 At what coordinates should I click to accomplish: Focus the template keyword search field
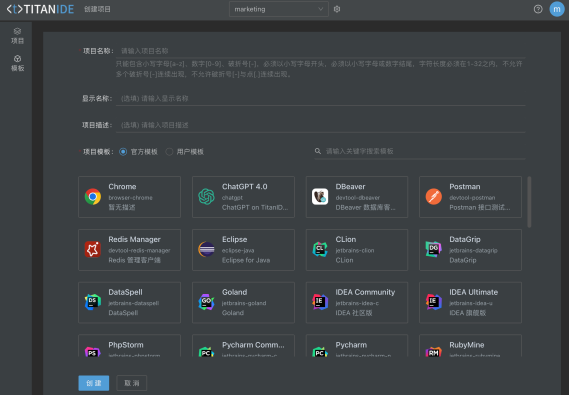pos(420,151)
